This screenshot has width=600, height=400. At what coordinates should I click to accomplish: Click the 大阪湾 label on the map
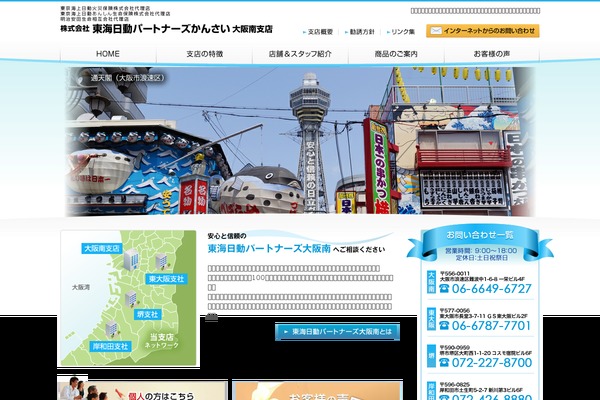tap(81, 287)
